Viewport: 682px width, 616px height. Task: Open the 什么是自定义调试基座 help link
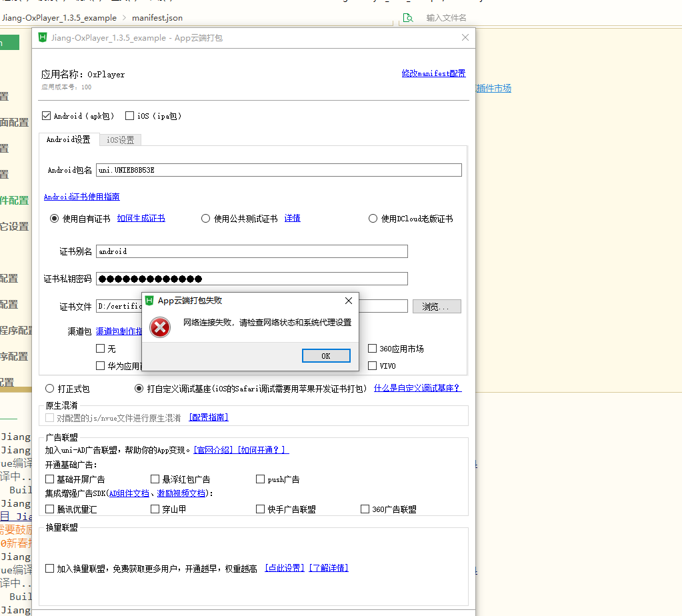pos(417,388)
